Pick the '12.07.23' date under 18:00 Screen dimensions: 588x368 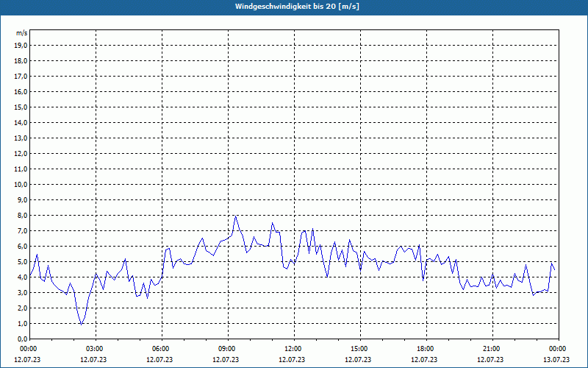click(425, 359)
